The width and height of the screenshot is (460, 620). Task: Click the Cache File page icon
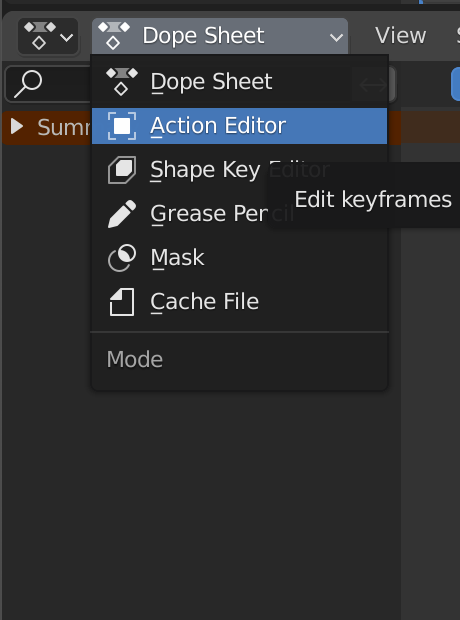pos(122,302)
